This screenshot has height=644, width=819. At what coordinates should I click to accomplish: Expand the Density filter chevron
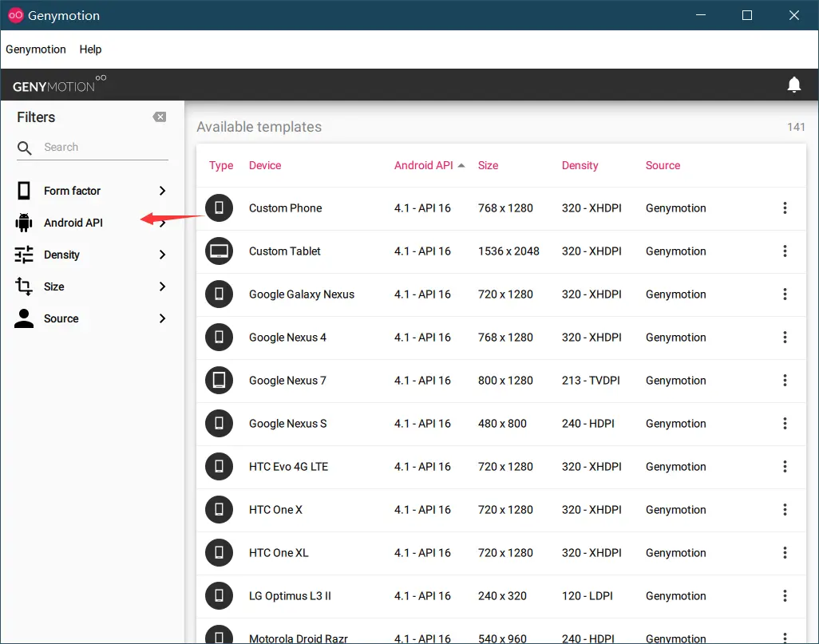pos(162,255)
